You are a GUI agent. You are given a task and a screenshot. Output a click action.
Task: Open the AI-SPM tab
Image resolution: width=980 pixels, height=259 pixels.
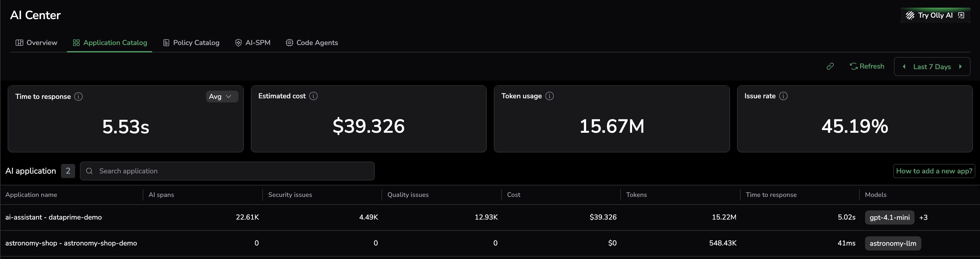coord(253,43)
